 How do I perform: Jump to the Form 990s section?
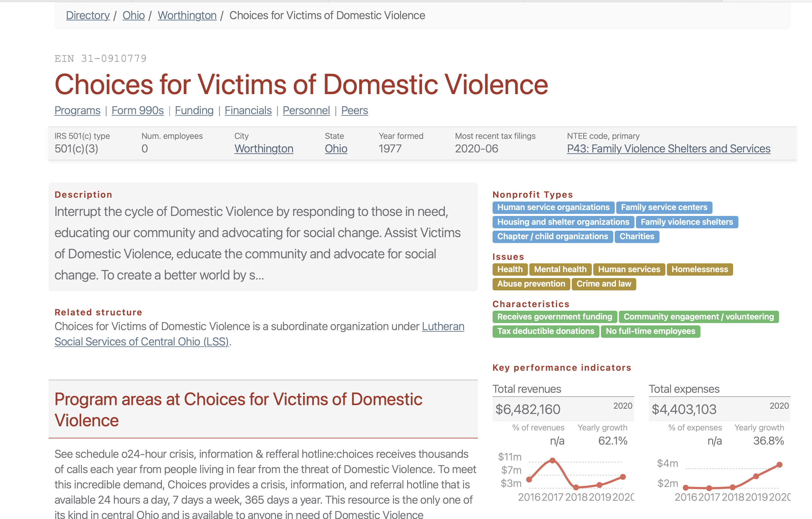click(137, 111)
